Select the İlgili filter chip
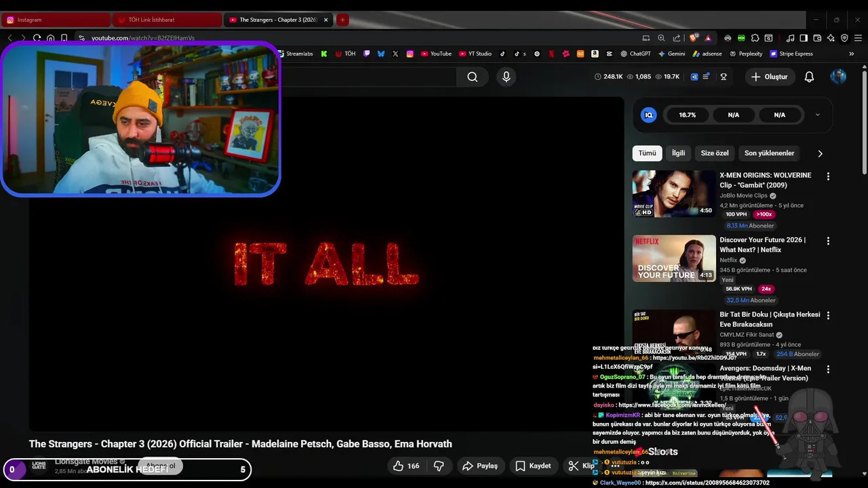868x488 pixels. click(x=678, y=153)
